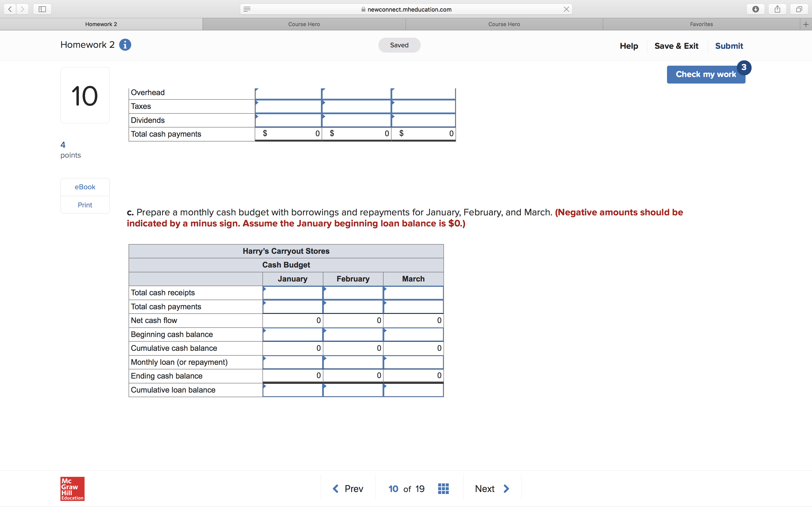Image resolution: width=812 pixels, height=507 pixels.
Task: Switch to the first Course Hero tab
Action: pos(304,24)
